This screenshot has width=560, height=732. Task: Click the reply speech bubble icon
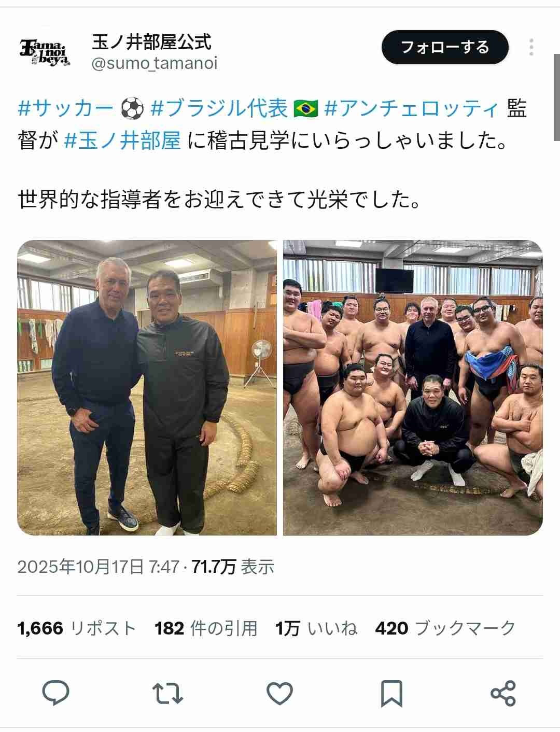(x=56, y=693)
